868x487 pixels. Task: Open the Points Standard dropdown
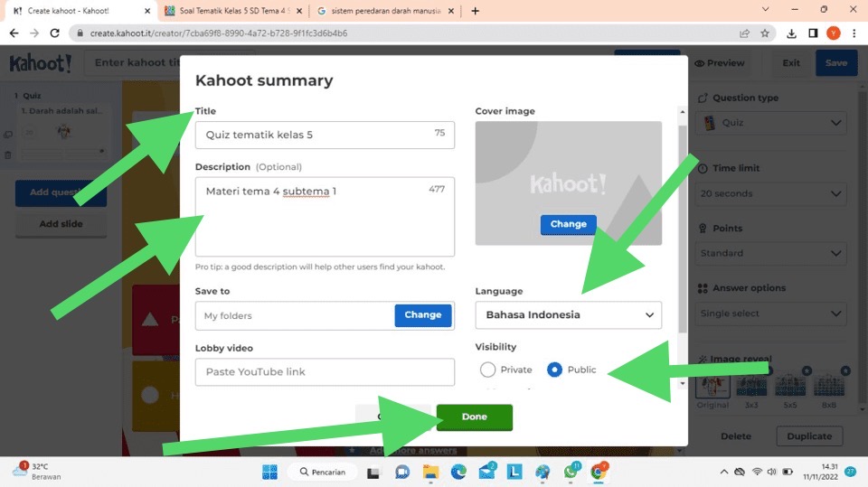point(770,254)
